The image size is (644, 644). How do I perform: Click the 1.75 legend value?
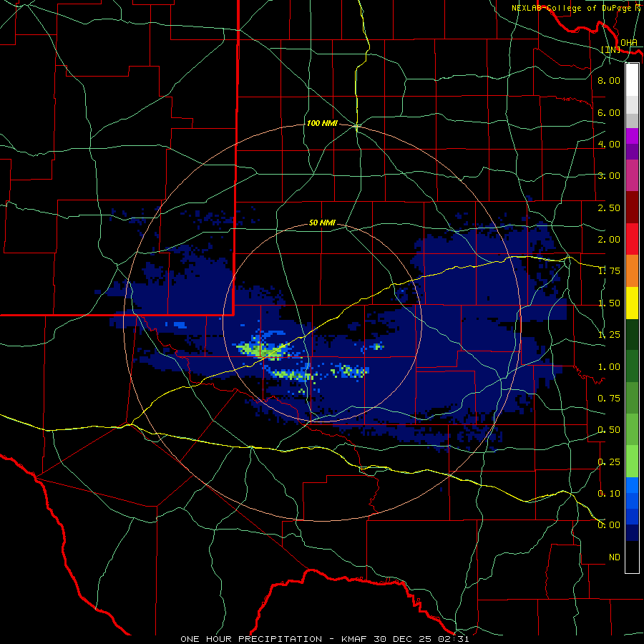pyautogui.click(x=609, y=271)
